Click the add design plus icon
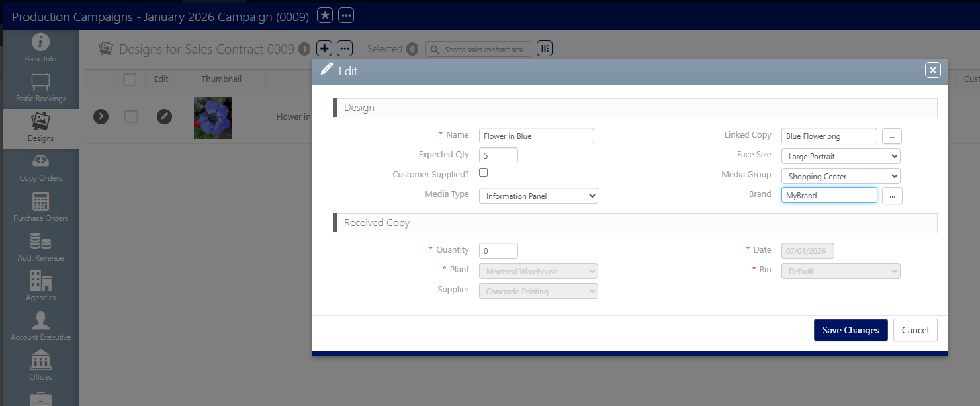 pos(324,48)
